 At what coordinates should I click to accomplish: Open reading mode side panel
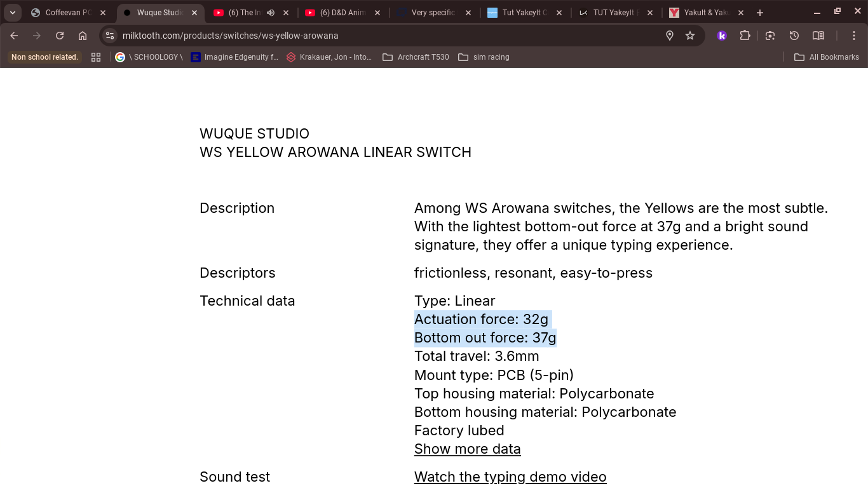click(818, 36)
